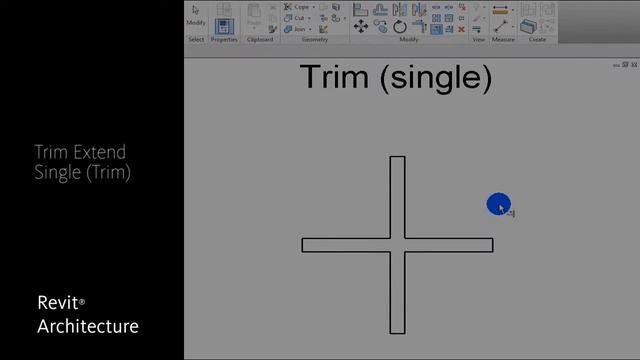The height and width of the screenshot is (360, 640).
Task: Select Trim/Extend to Corner tool
Action: [x=420, y=26]
